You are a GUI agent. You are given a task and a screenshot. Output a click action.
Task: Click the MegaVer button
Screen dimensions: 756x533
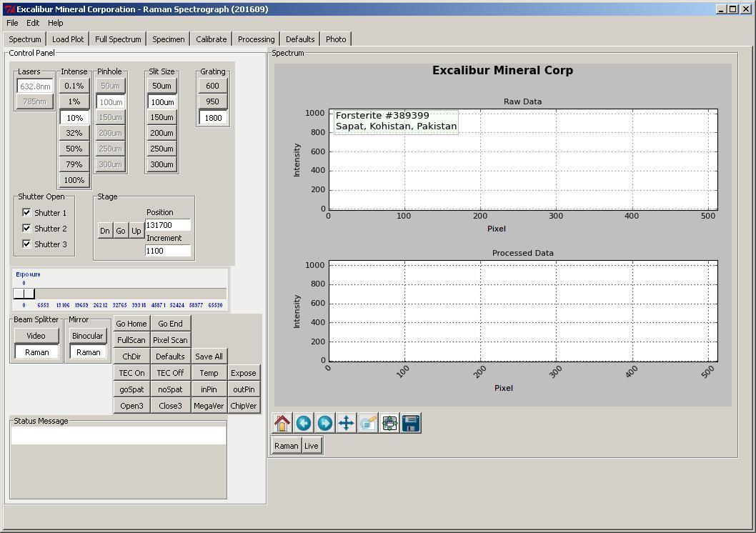tap(209, 405)
